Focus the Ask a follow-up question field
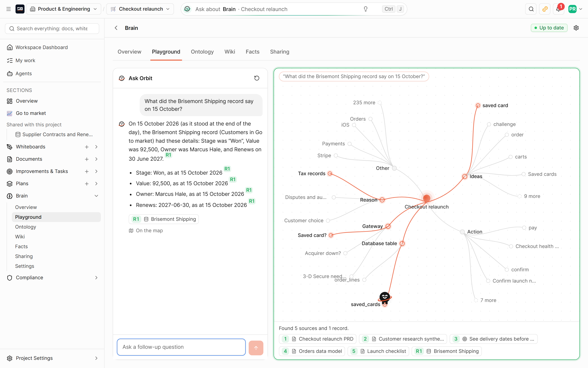Viewport: 588px width, 368px height. pos(181,347)
